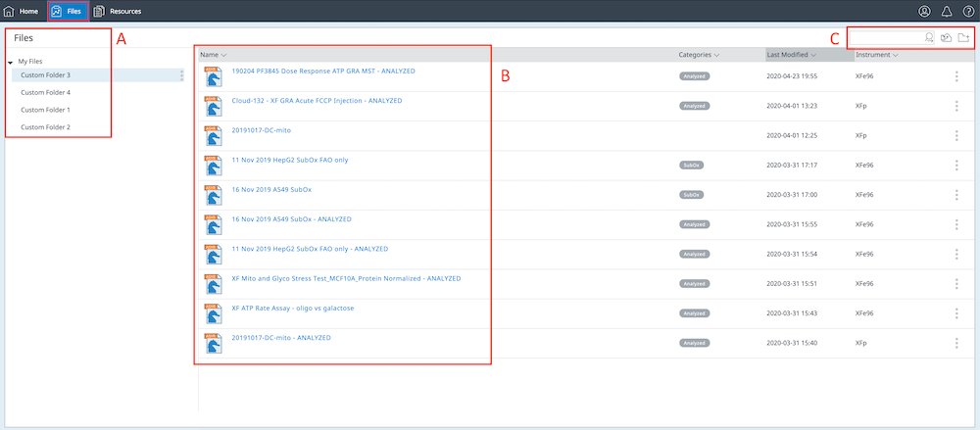
Task: Click the cloud upload file icon
Action: click(x=946, y=38)
